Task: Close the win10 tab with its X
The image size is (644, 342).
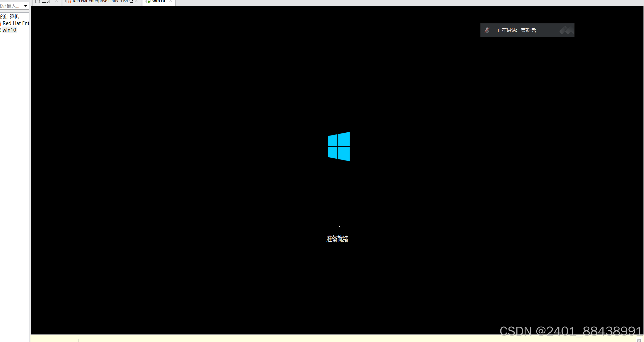Action: pos(171,1)
